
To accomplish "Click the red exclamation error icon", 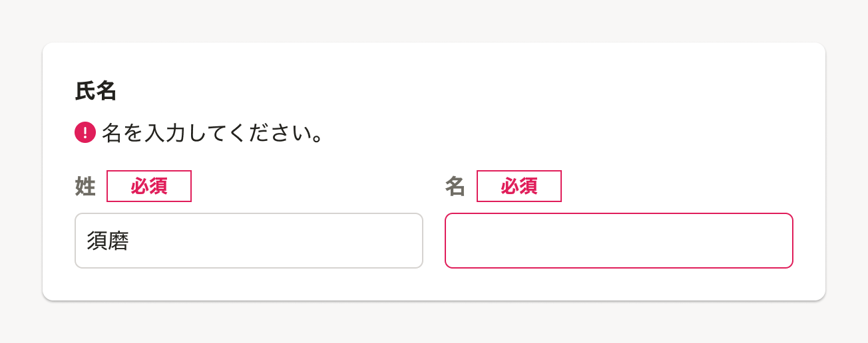I will pyautogui.click(x=85, y=133).
